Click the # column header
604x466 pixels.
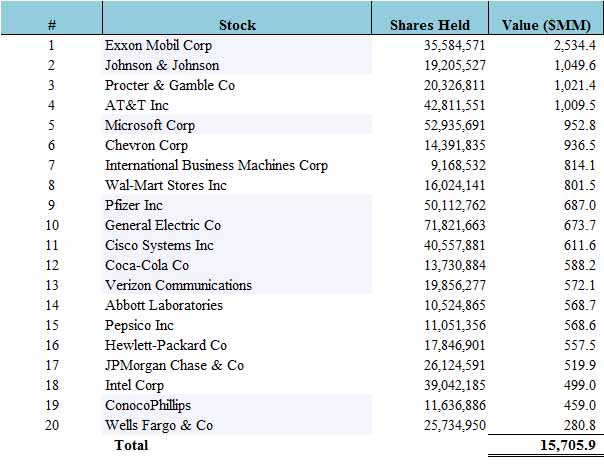[x=50, y=25]
